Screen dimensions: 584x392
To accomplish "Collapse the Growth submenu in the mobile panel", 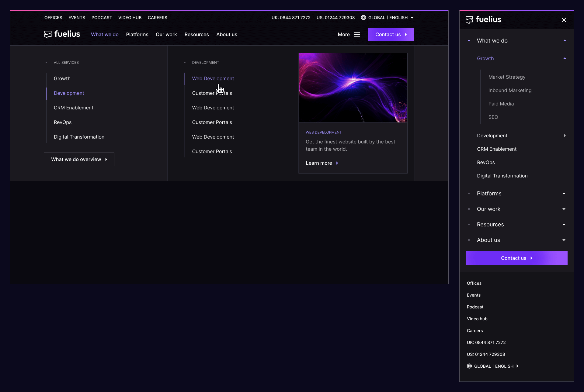I will [565, 58].
